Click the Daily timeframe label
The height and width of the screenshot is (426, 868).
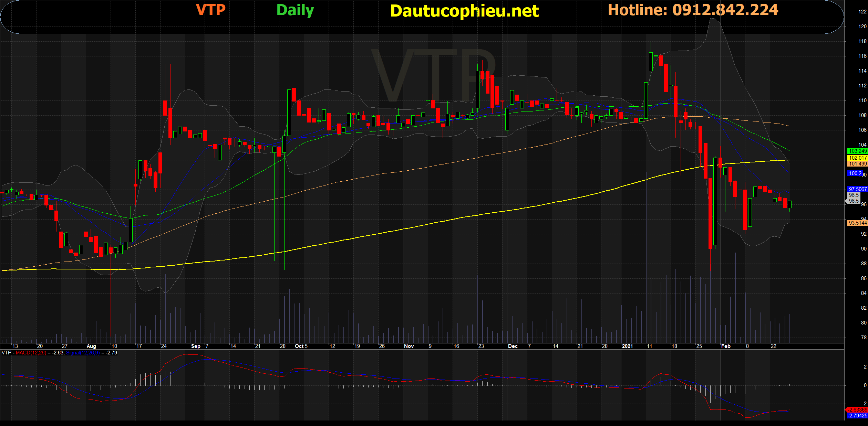pos(295,10)
